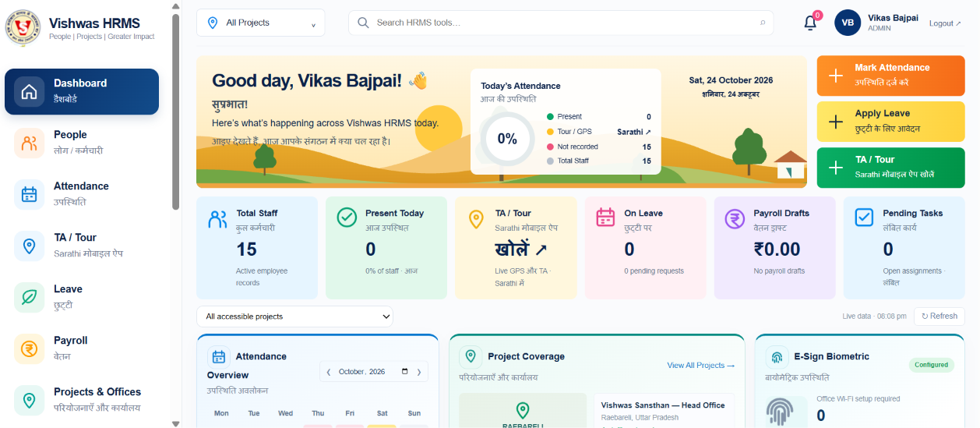Image resolution: width=980 pixels, height=428 pixels.
Task: Go to next month in Attendance Overview
Action: (x=419, y=372)
